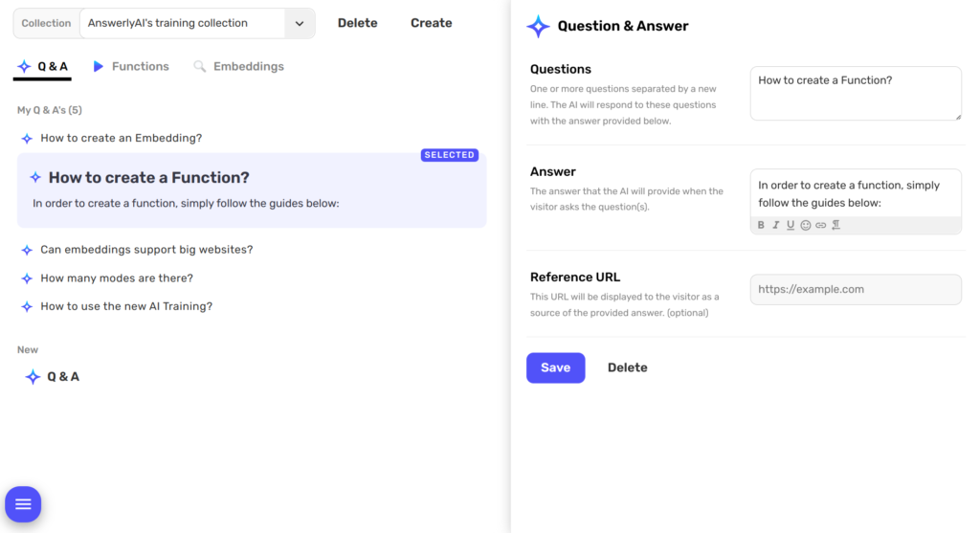Click the Create button in the top bar
The image size is (980, 533).
pyautogui.click(x=431, y=23)
